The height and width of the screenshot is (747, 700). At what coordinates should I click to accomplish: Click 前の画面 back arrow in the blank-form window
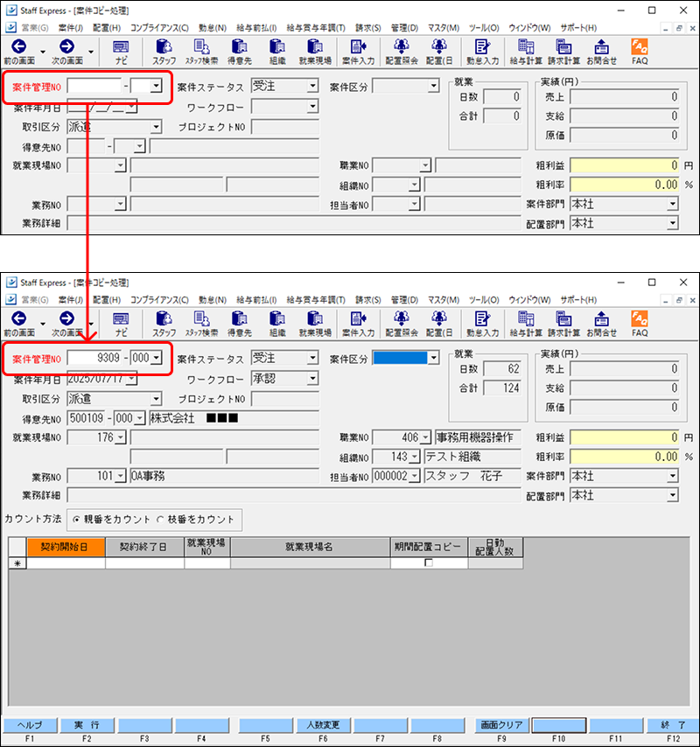click(x=19, y=46)
